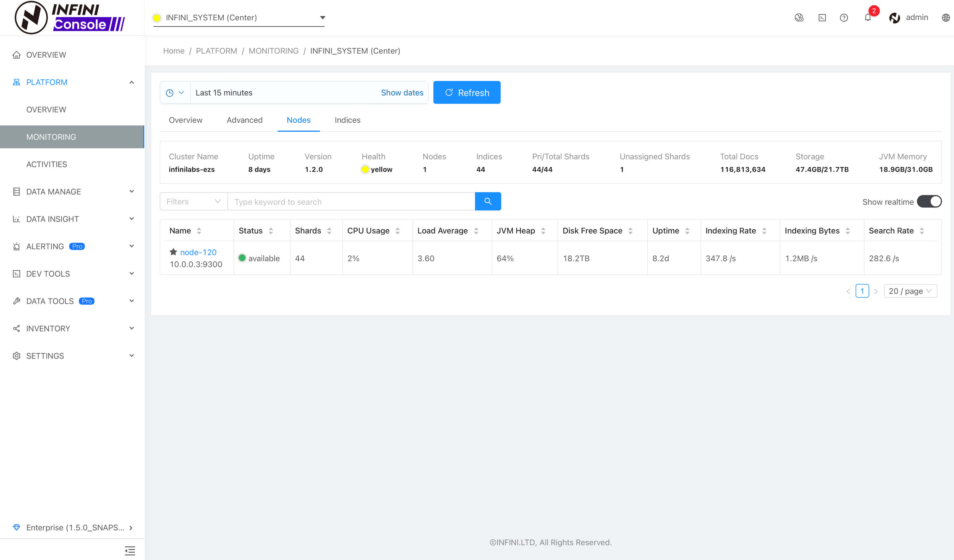The height and width of the screenshot is (560, 954).
Task: Go to Home breadcrumb
Action: (x=174, y=51)
